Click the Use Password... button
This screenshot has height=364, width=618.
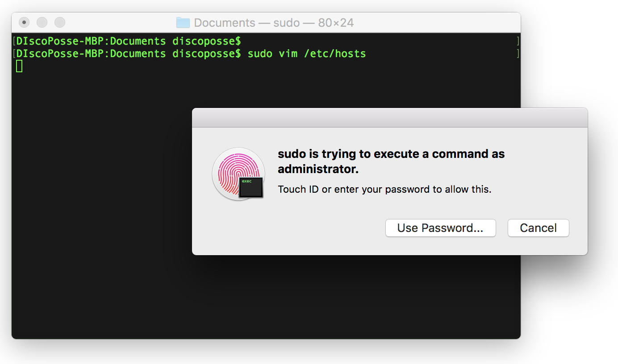(440, 228)
